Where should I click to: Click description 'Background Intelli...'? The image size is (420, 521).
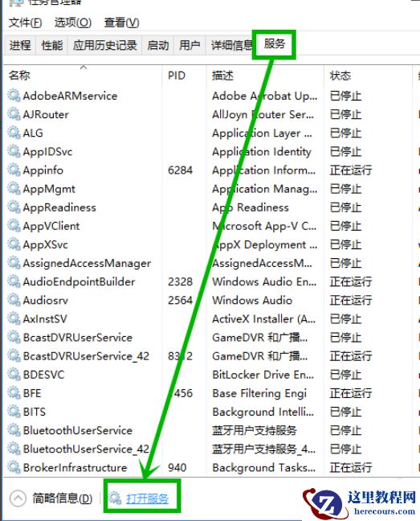(263, 412)
